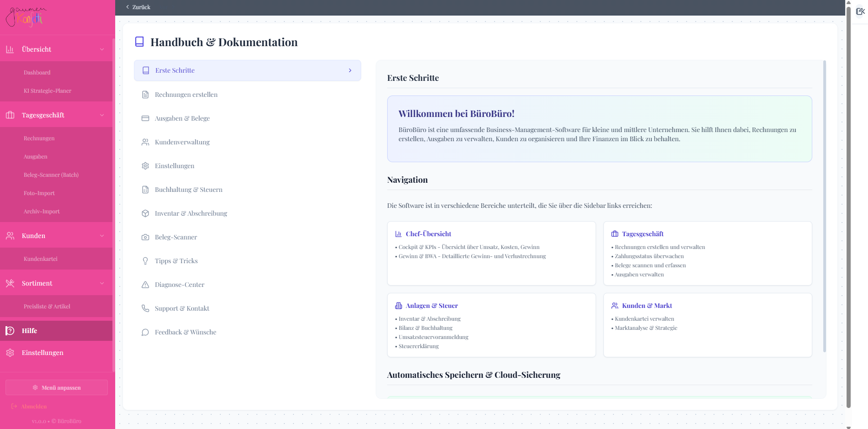
Task: Click the 'Marktanalyse & Strategie' bullet text
Action: 646,328
